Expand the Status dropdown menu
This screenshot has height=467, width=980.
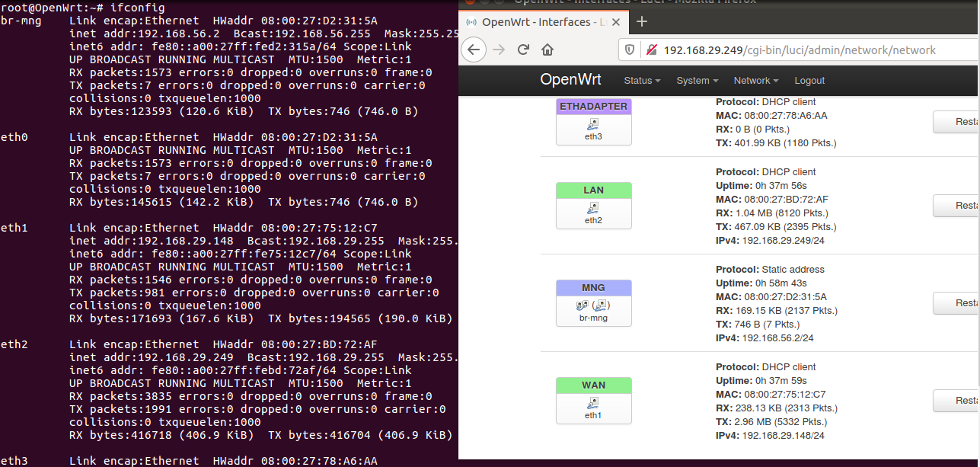(642, 80)
